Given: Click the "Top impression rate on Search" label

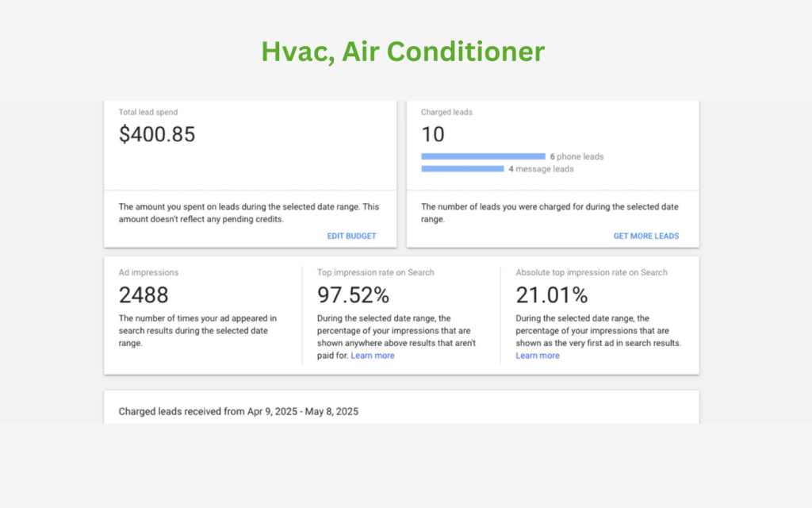Looking at the screenshot, I should pos(376,272).
